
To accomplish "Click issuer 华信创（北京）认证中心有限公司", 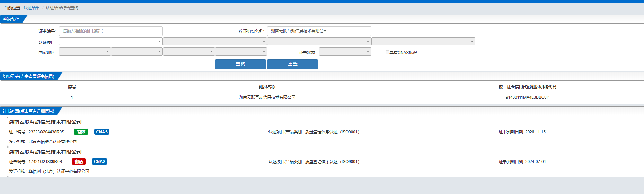I will point(59,171).
